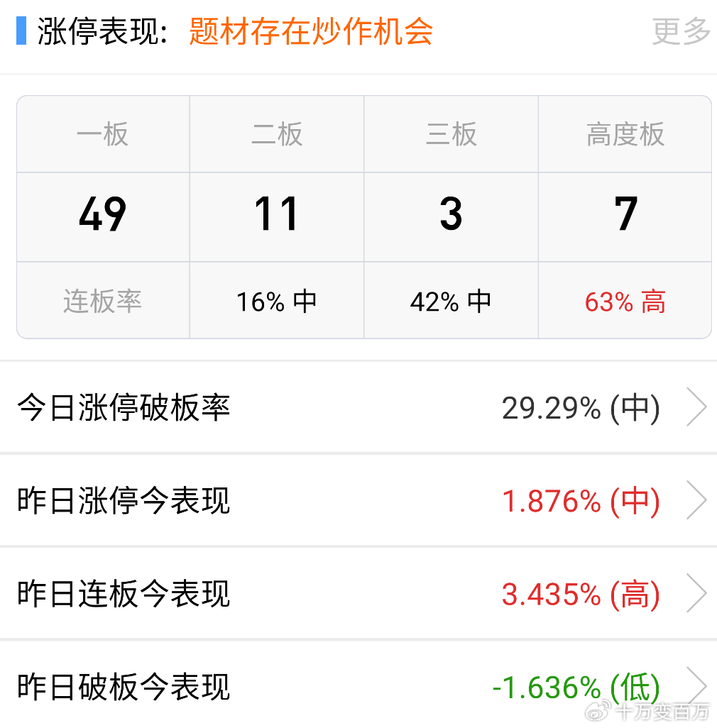Viewport: 717px width, 728px height.
Task: Click the 42% 中 rate cell
Action: click(451, 302)
